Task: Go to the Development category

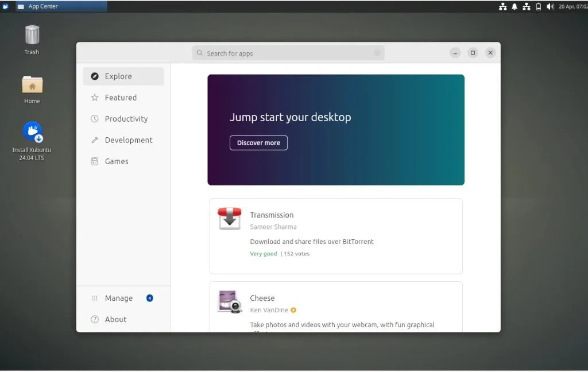Action: 123,140
